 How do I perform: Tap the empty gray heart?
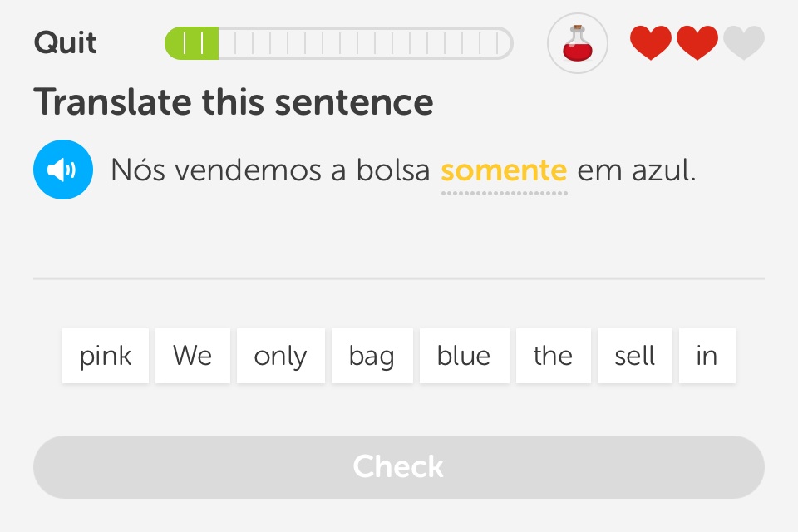(x=743, y=43)
